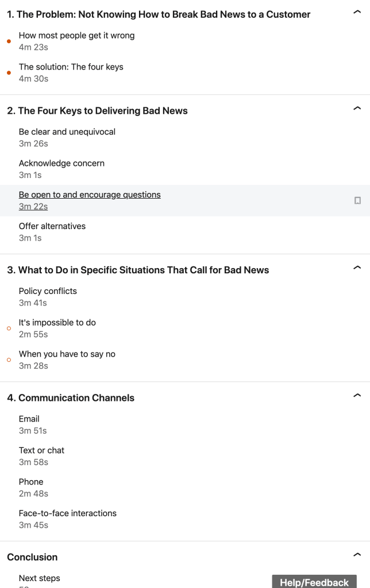Play the 'Face-to-face interactions' lesson
370x588 pixels.
click(67, 513)
